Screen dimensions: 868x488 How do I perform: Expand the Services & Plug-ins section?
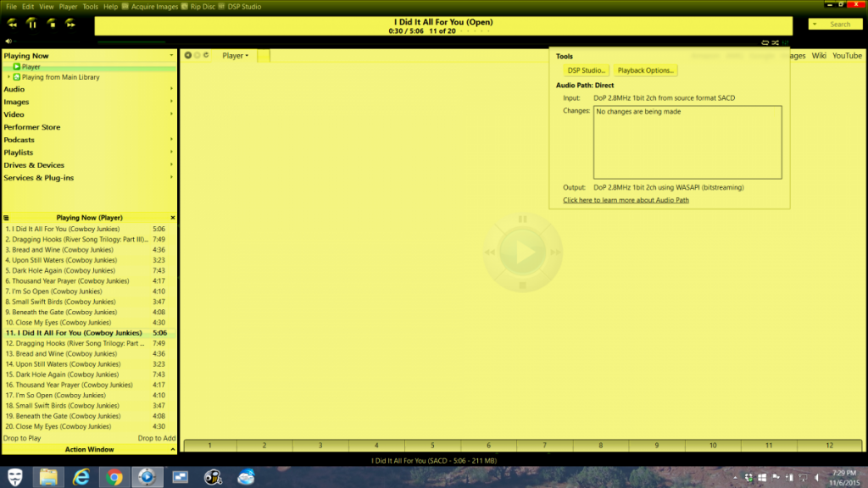pyautogui.click(x=171, y=178)
